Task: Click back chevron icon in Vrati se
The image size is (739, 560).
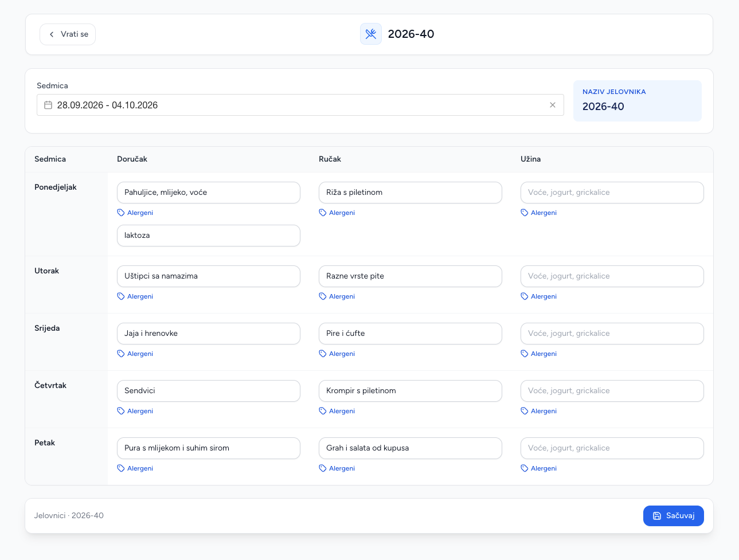Action: pyautogui.click(x=52, y=34)
